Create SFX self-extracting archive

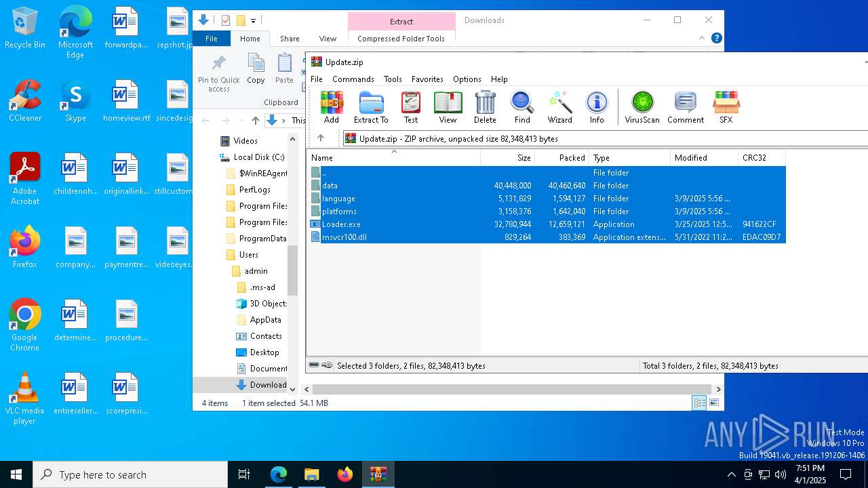[726, 108]
